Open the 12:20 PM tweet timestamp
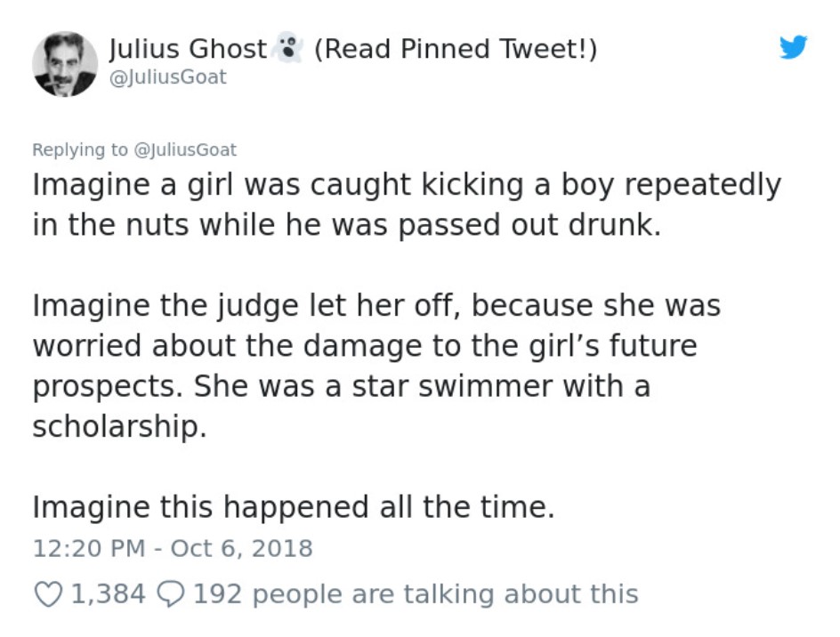 click(x=89, y=548)
